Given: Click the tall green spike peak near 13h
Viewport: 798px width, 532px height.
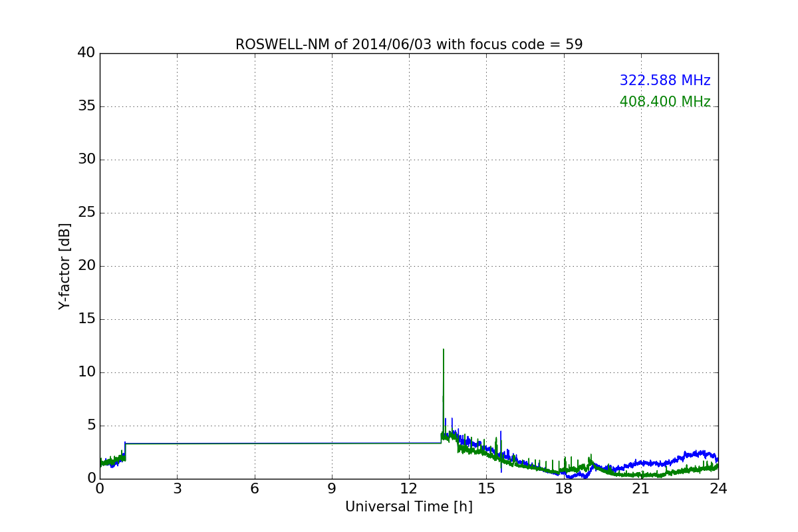Looking at the screenshot, I should pyautogui.click(x=444, y=350).
